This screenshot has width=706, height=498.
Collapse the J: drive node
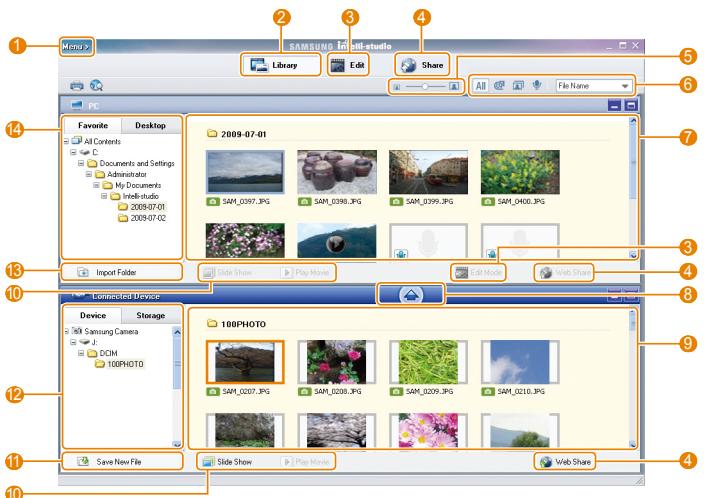point(73,342)
